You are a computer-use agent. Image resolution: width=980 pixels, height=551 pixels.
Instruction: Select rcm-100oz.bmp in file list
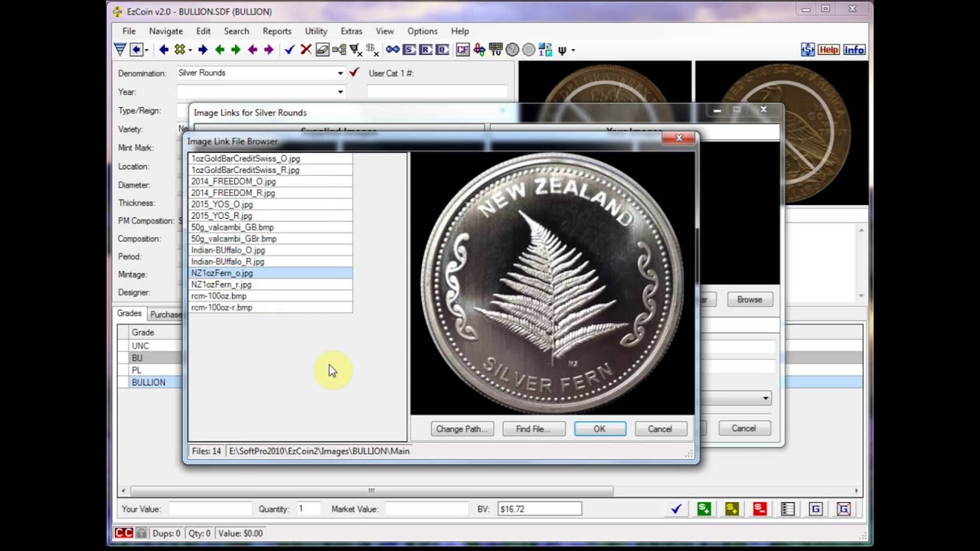tap(270, 296)
